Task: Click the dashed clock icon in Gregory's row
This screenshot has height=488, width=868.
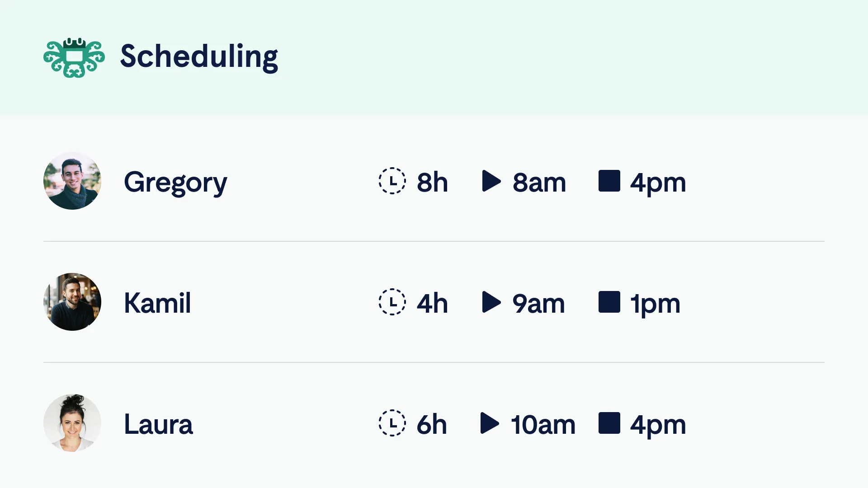Action: 392,181
